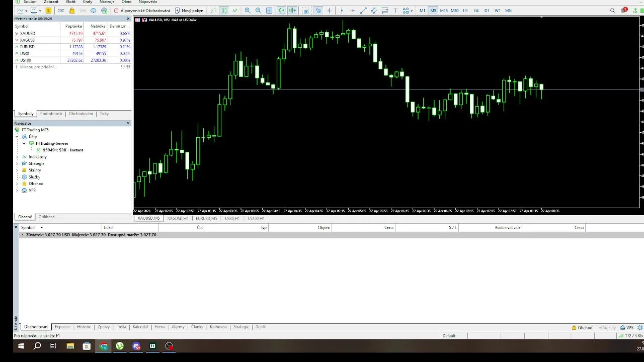Open the XAGUSD,H1 chart tab

(178, 218)
